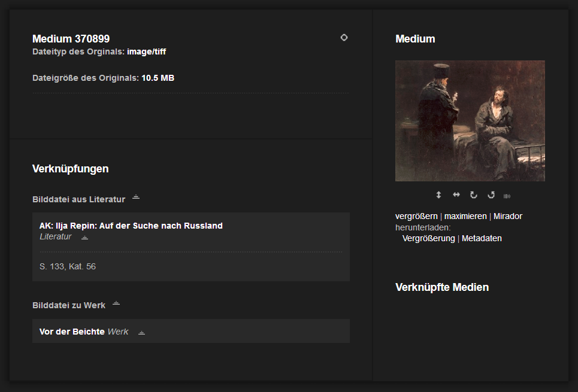The height and width of the screenshot is (392, 578).
Task: Click the 10.5 MB file size value
Action: tap(158, 78)
